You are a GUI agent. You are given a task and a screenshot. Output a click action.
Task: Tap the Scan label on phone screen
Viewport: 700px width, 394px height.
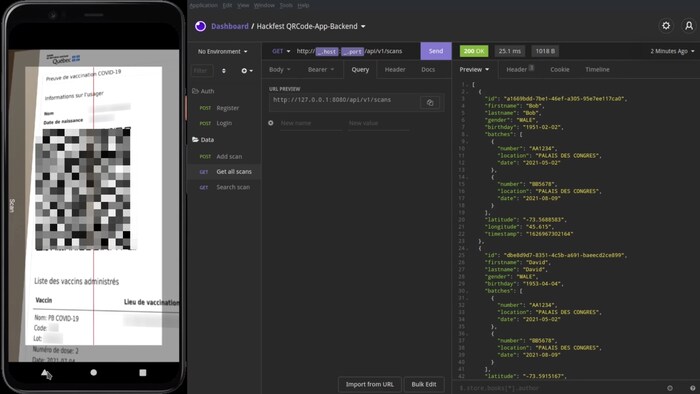pyautogui.click(x=12, y=206)
